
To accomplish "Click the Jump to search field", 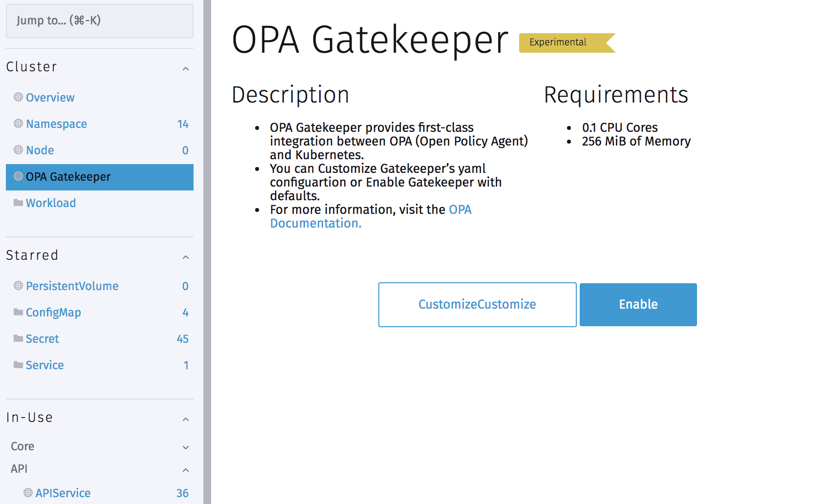I will coord(100,21).
